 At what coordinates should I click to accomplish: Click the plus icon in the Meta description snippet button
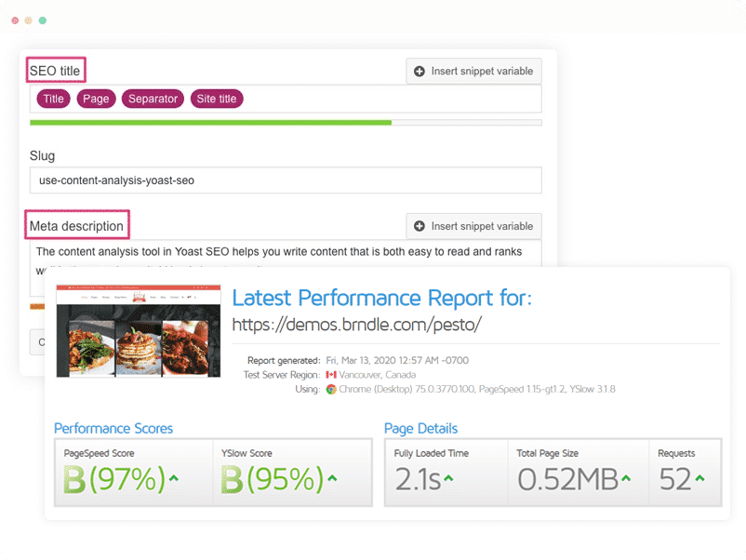pos(420,226)
